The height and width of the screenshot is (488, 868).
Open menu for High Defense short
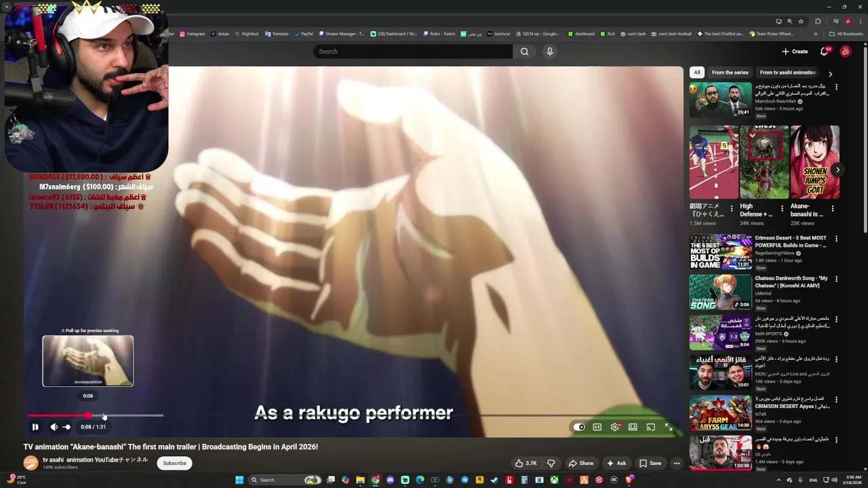782,209
